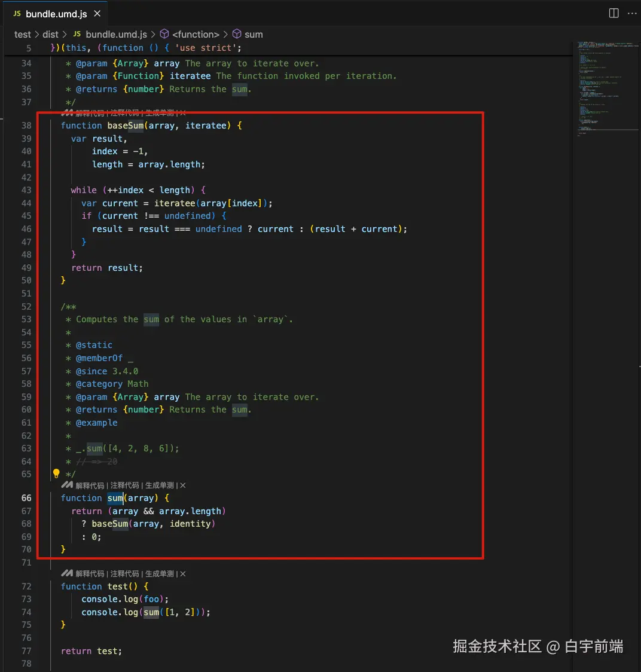Image resolution: width=641 pixels, height=672 pixels.
Task: Click 'identity' argument on line 68
Action: (x=190, y=524)
